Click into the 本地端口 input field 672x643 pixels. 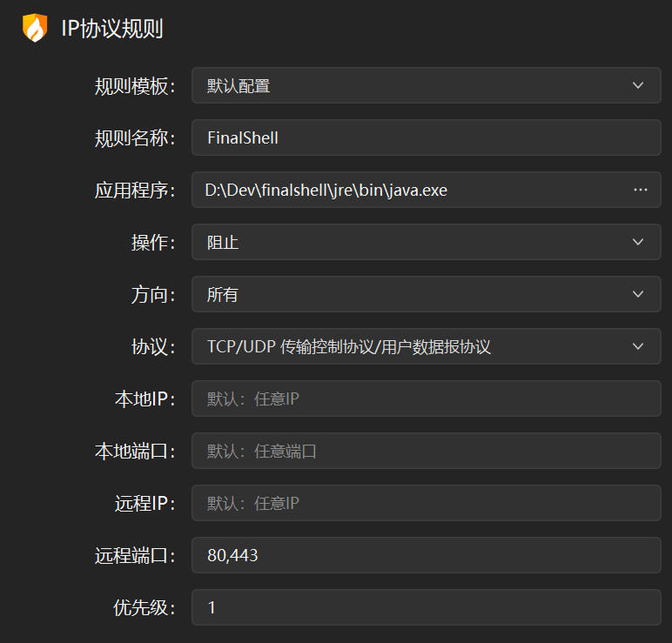pyautogui.click(x=426, y=451)
